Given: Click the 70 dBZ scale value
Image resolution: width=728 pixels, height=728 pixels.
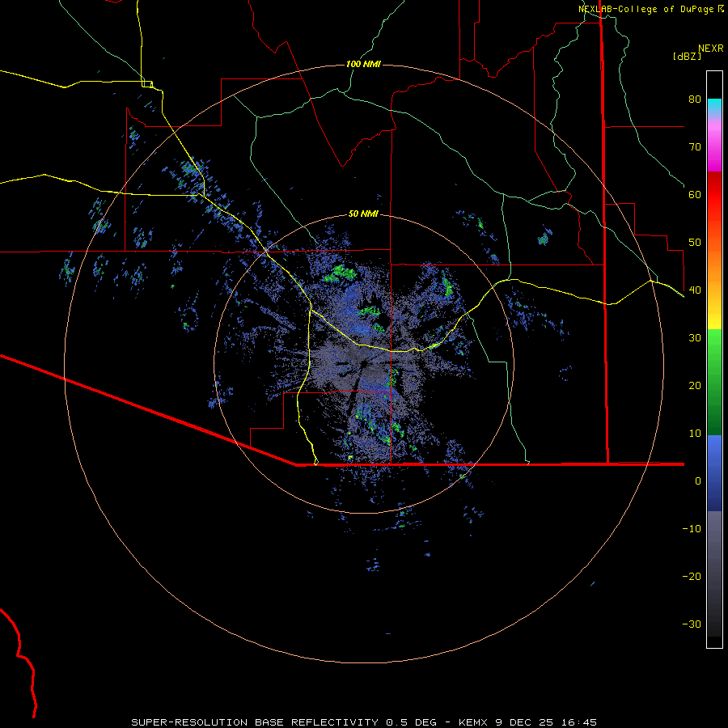Looking at the screenshot, I should (695, 146).
